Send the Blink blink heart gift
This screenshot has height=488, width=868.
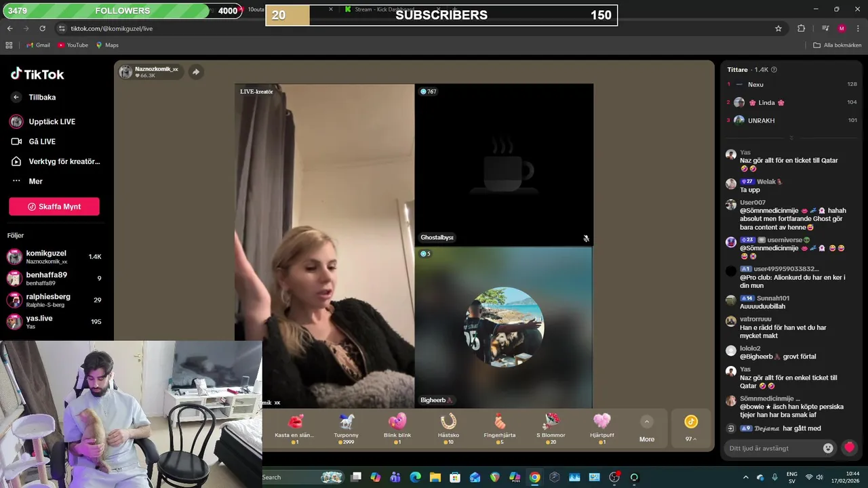[x=397, y=429]
